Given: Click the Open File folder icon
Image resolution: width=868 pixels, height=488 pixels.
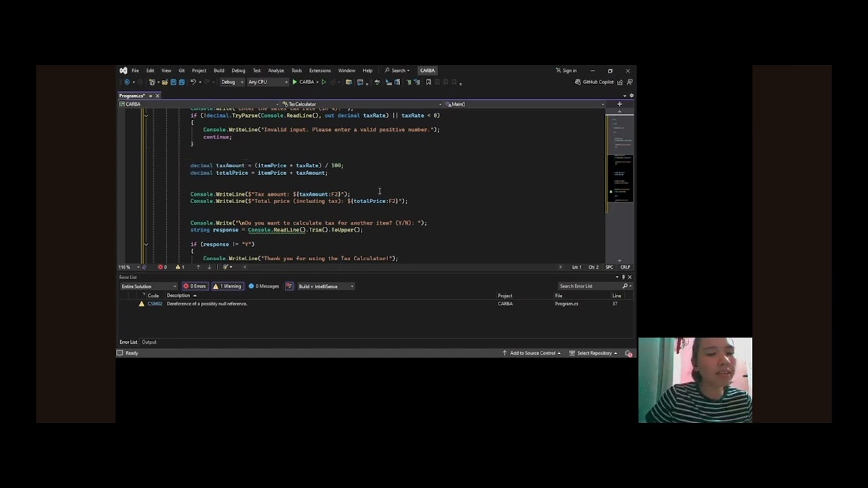Looking at the screenshot, I should 165,82.
